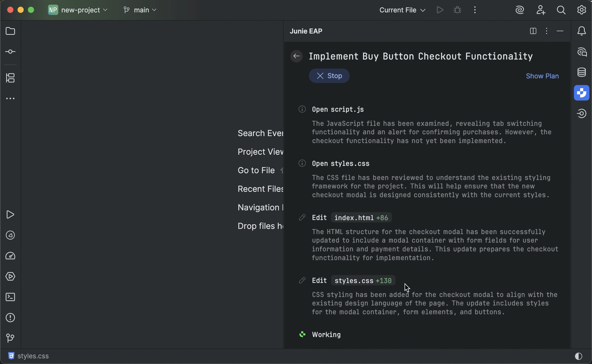Open the Notifications bell icon
Screen dimensions: 592x364
pos(581,31)
